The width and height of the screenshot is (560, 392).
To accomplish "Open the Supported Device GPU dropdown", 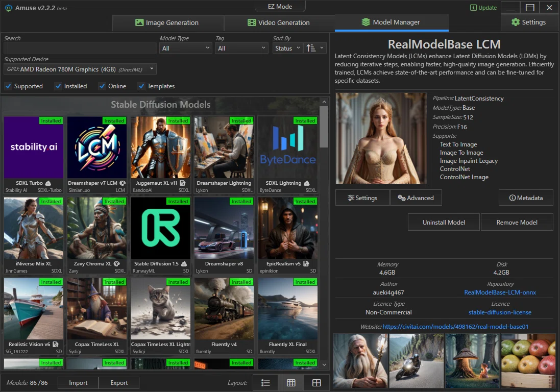I will pos(80,69).
